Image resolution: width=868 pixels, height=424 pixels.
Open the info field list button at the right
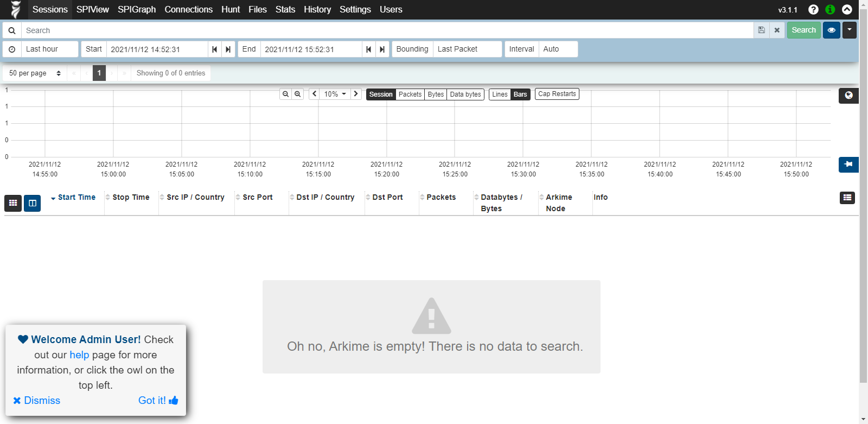point(847,198)
